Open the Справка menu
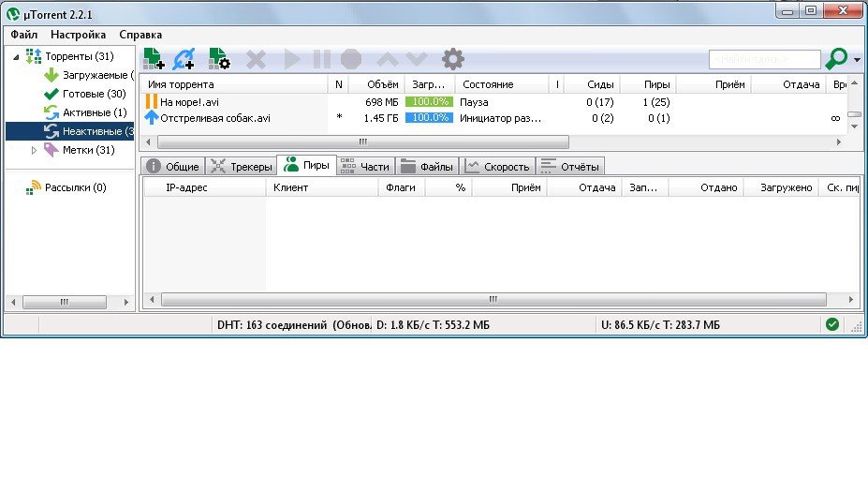This screenshot has height=492, width=868. [140, 35]
